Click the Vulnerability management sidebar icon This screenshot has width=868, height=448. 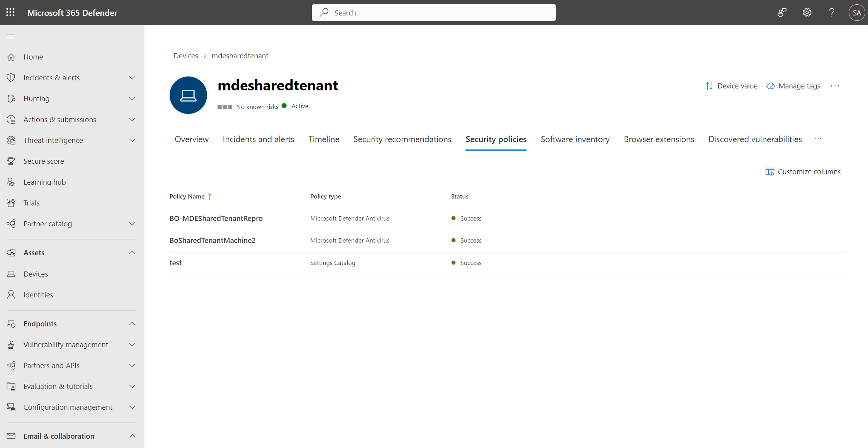tap(12, 344)
